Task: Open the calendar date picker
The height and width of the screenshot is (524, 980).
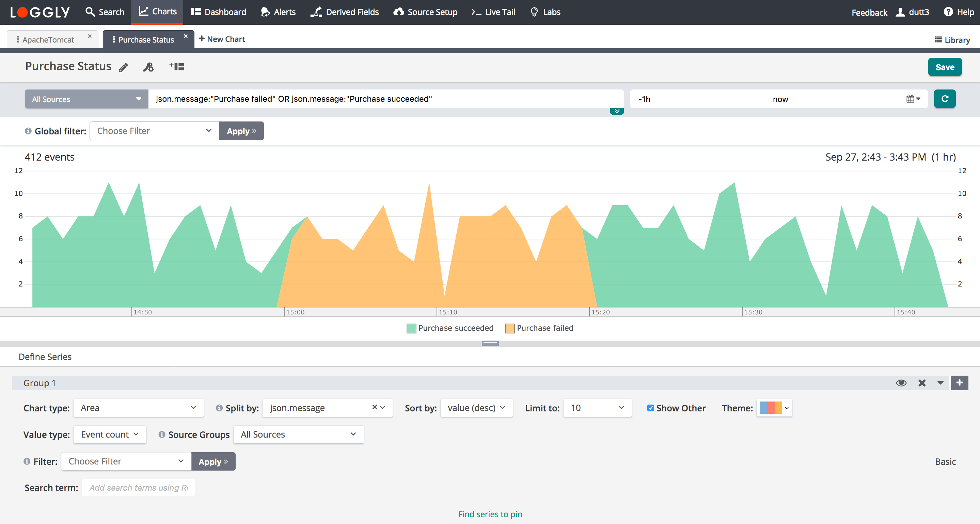Action: (x=913, y=99)
